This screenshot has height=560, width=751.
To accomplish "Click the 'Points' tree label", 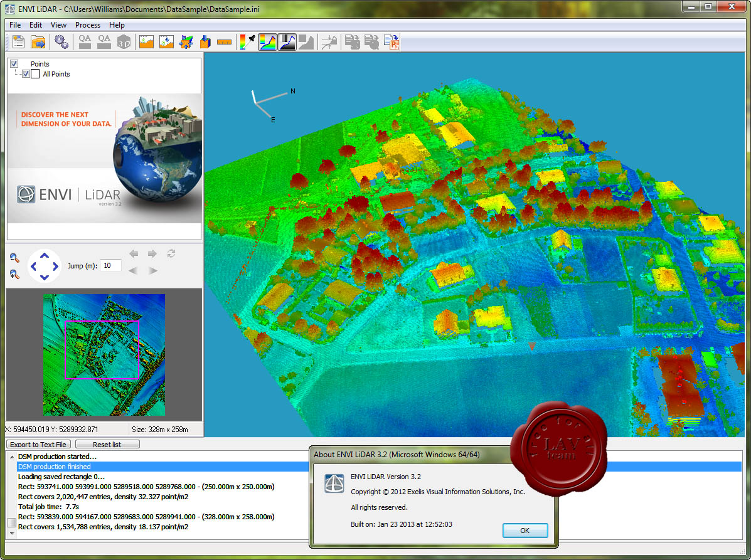I will click(40, 64).
